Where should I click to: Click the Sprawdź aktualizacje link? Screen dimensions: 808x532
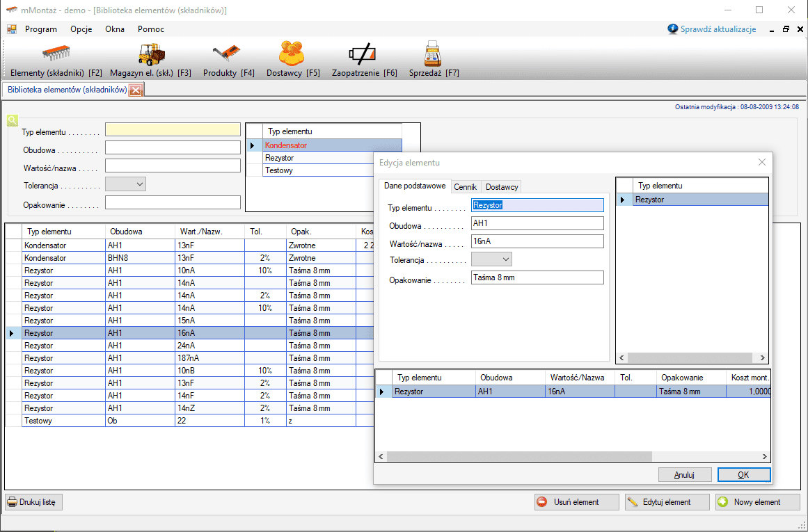click(x=718, y=29)
